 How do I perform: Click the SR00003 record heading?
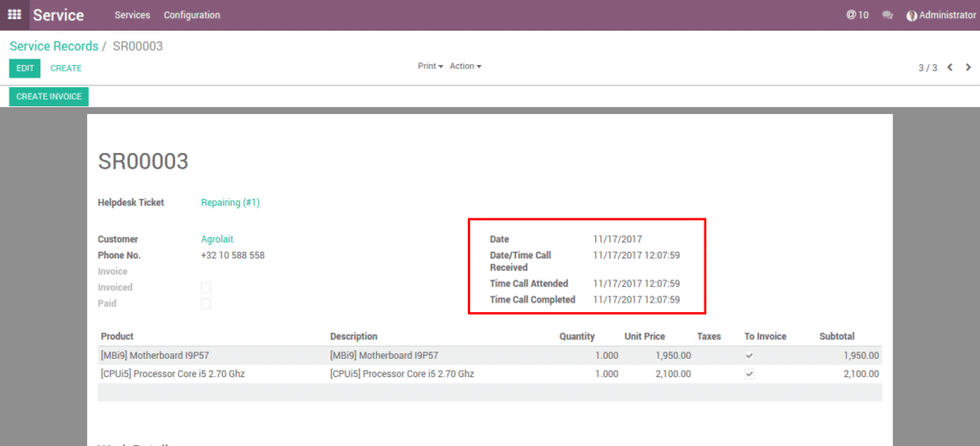pyautogui.click(x=144, y=162)
